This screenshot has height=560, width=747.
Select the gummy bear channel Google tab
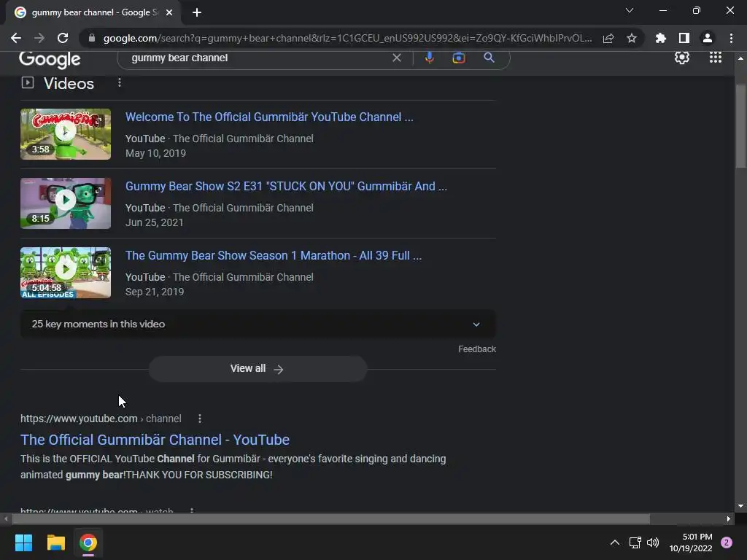click(x=93, y=12)
